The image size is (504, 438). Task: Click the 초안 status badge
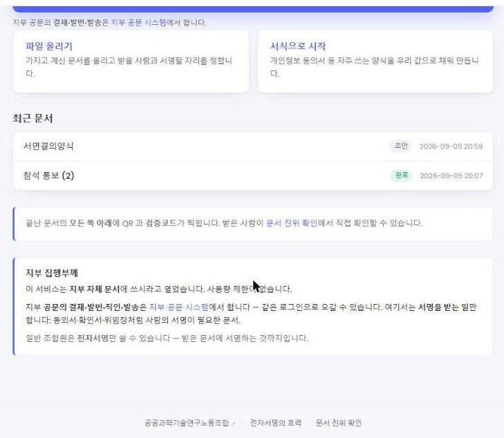click(401, 146)
